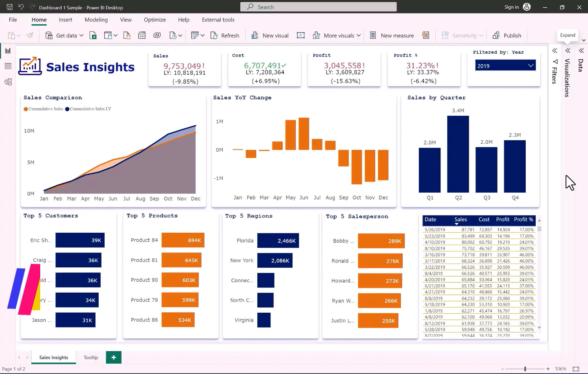Open Model view in the left sidebar
Viewport: 588px width, 374px height.
[x=8, y=82]
